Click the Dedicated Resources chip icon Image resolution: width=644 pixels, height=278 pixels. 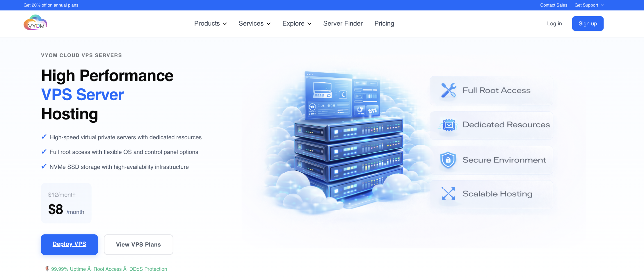pos(449,125)
